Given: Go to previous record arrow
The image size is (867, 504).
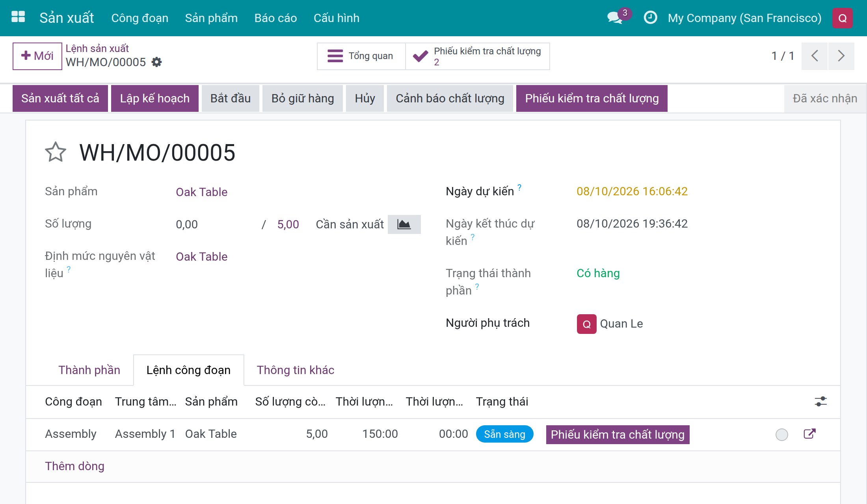Looking at the screenshot, I should [814, 56].
